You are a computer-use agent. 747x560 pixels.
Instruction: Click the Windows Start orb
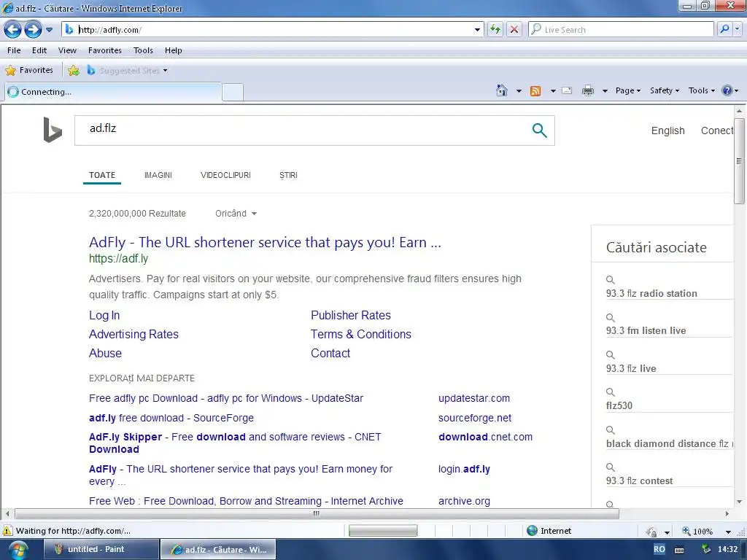[x=18, y=550]
